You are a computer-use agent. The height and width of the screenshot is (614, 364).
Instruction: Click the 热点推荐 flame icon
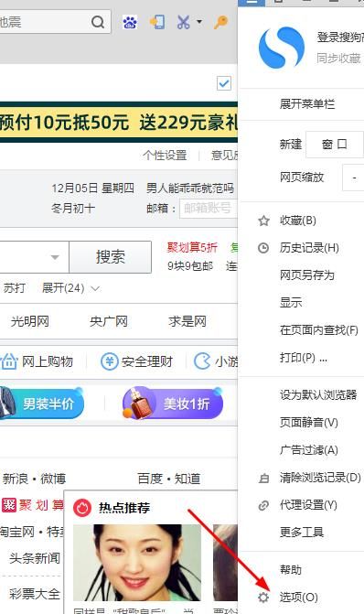click(x=82, y=508)
